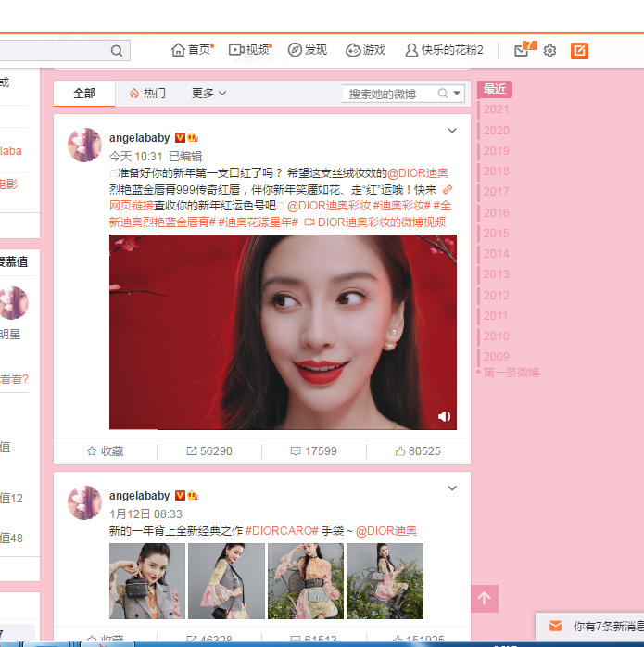Image resolution: width=644 pixels, height=647 pixels.
Task: Open the 视频 video section
Action: click(x=250, y=50)
